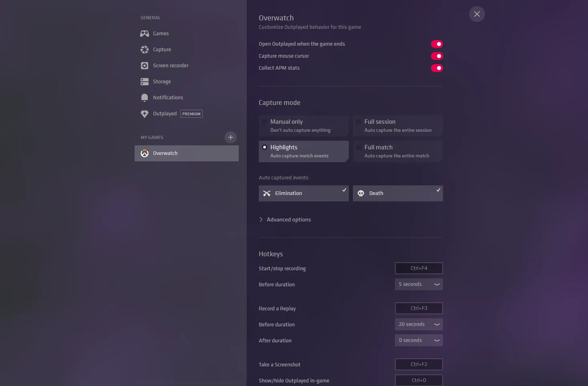
Task: Select Full session capture mode
Action: (398, 126)
